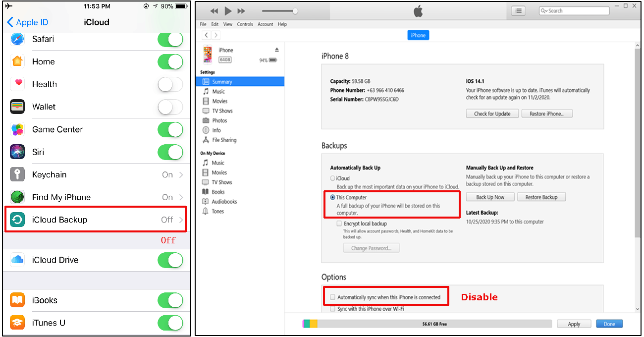Image resolution: width=644 pixels, height=337 pixels.
Task: Click the blue iPhone tab button
Action: (x=418, y=35)
